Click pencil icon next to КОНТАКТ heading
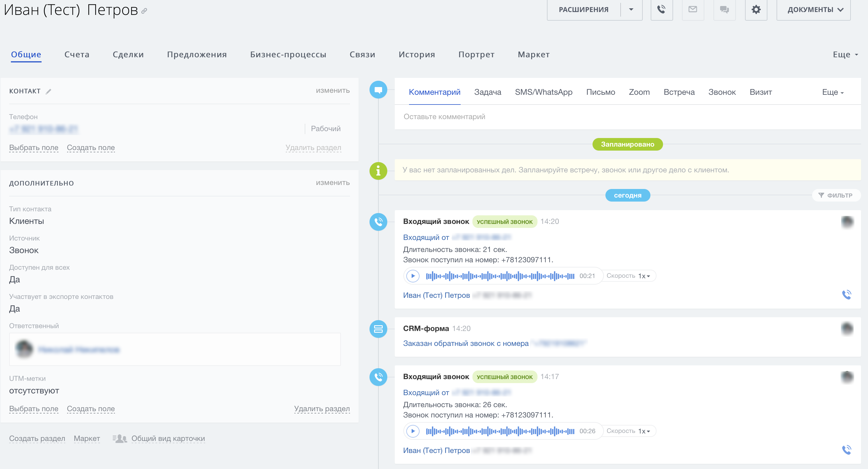868x469 pixels. point(48,91)
